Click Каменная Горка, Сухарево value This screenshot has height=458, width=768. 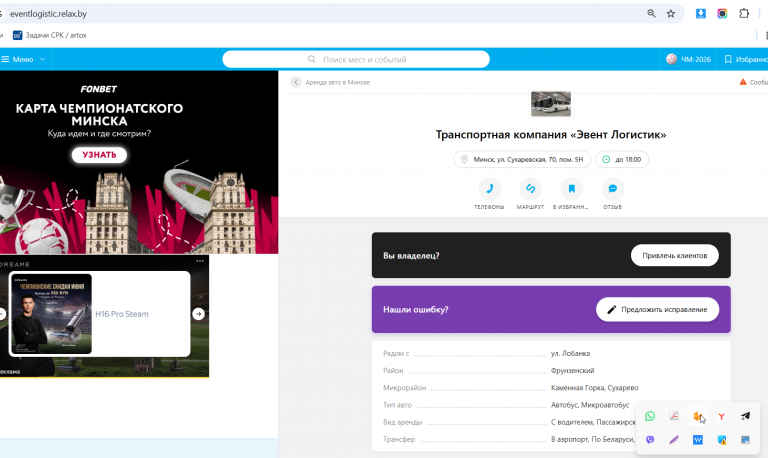594,387
